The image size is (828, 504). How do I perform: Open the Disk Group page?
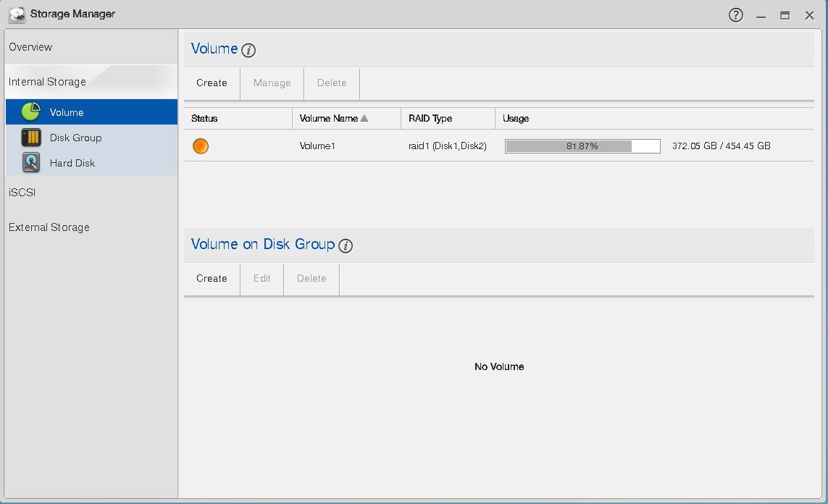(x=91, y=137)
